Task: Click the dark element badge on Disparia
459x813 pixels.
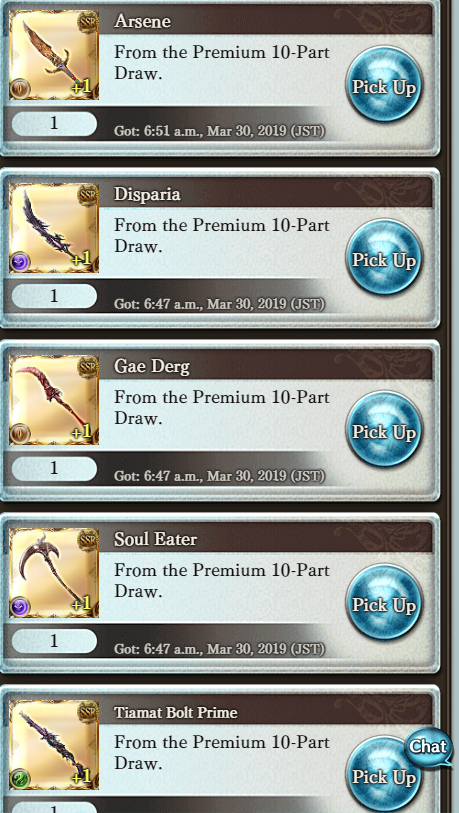Action: coord(20,262)
